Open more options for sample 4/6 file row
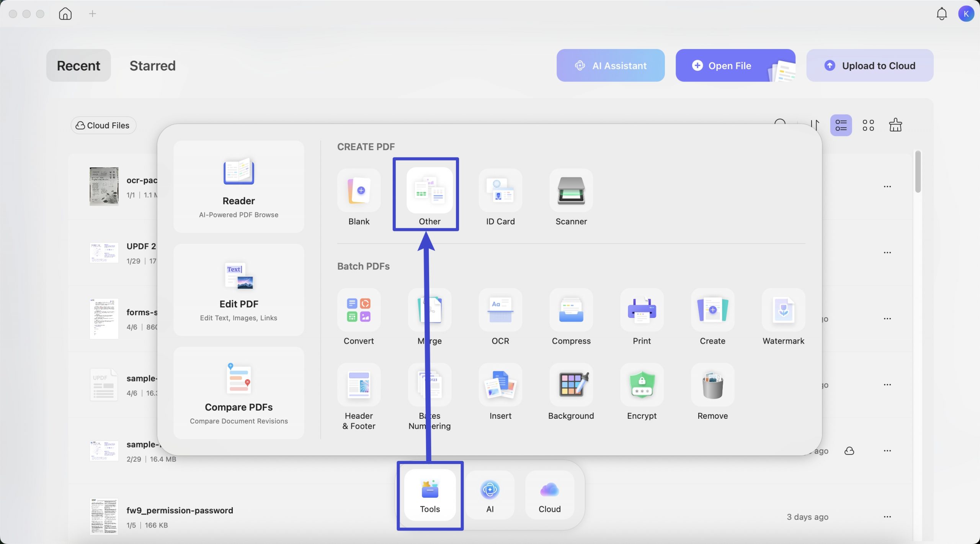Image resolution: width=980 pixels, height=544 pixels. (887, 385)
